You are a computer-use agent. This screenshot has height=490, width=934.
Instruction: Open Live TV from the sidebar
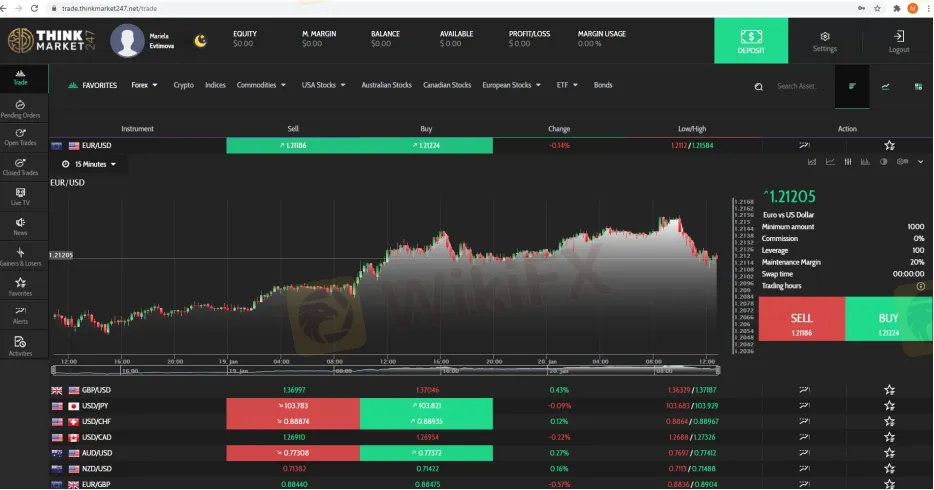point(20,195)
